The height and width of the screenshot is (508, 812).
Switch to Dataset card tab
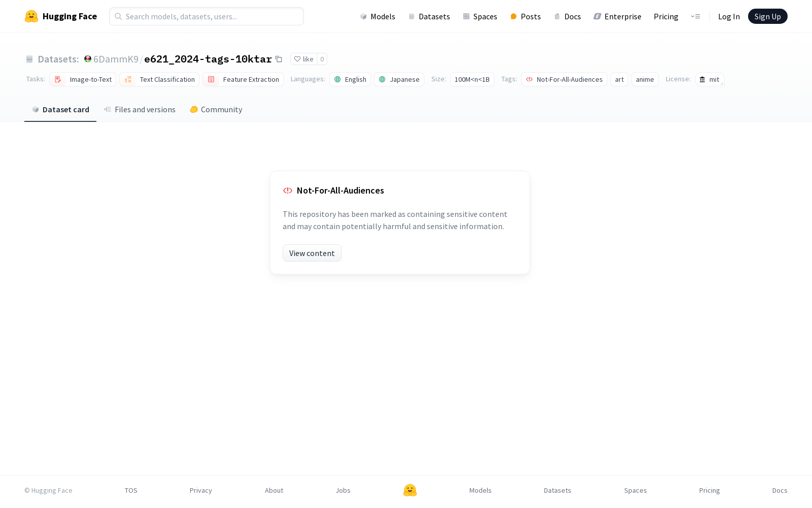point(60,109)
